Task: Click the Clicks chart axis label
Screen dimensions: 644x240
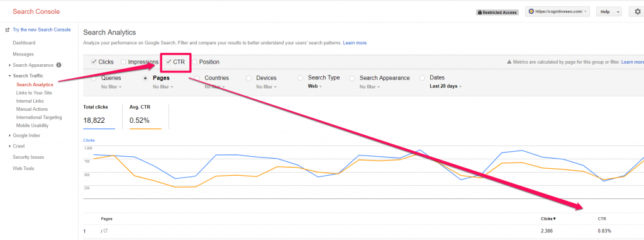Action: pyautogui.click(x=89, y=140)
